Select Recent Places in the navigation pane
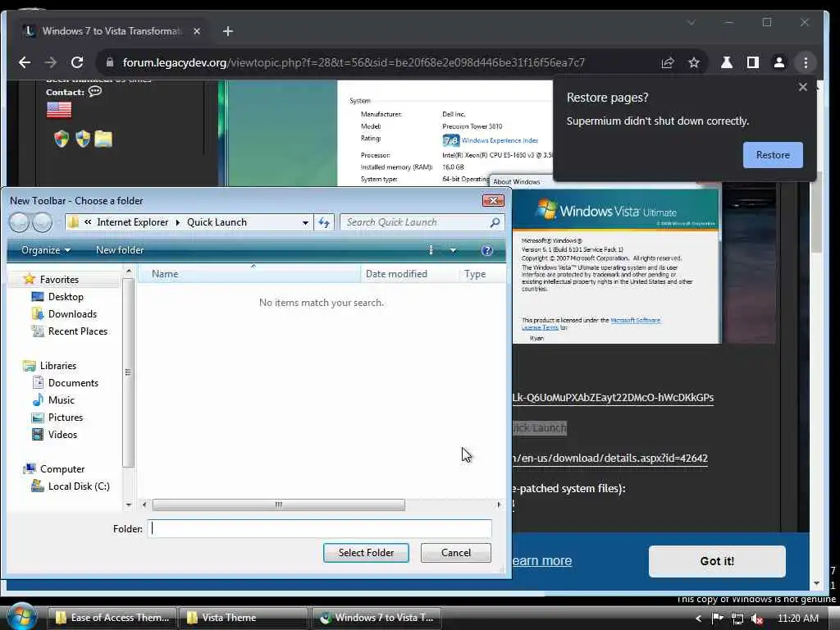This screenshot has height=630, width=840. tap(78, 331)
